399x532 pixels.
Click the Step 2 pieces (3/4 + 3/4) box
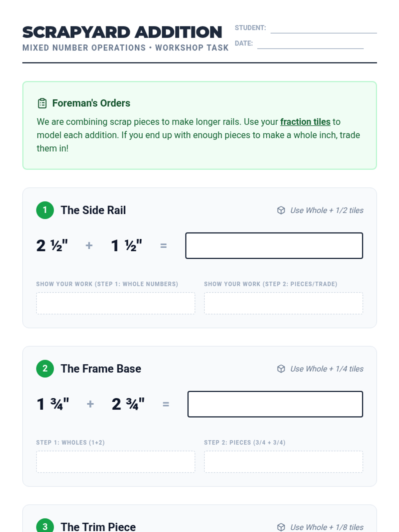[x=283, y=462]
